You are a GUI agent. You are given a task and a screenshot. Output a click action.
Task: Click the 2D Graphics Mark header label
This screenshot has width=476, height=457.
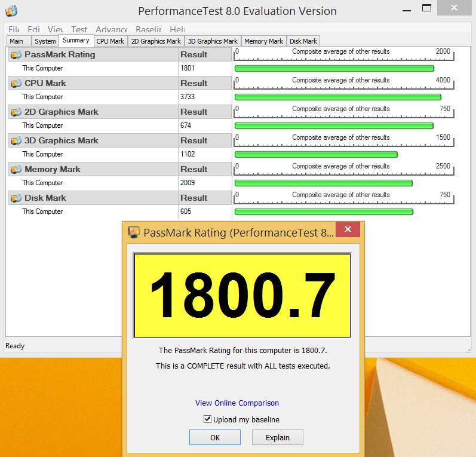[62, 112]
